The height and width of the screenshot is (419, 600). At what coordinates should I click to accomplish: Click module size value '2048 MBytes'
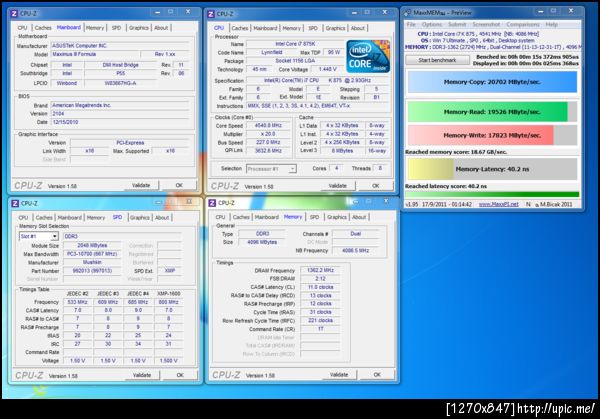[x=92, y=246]
